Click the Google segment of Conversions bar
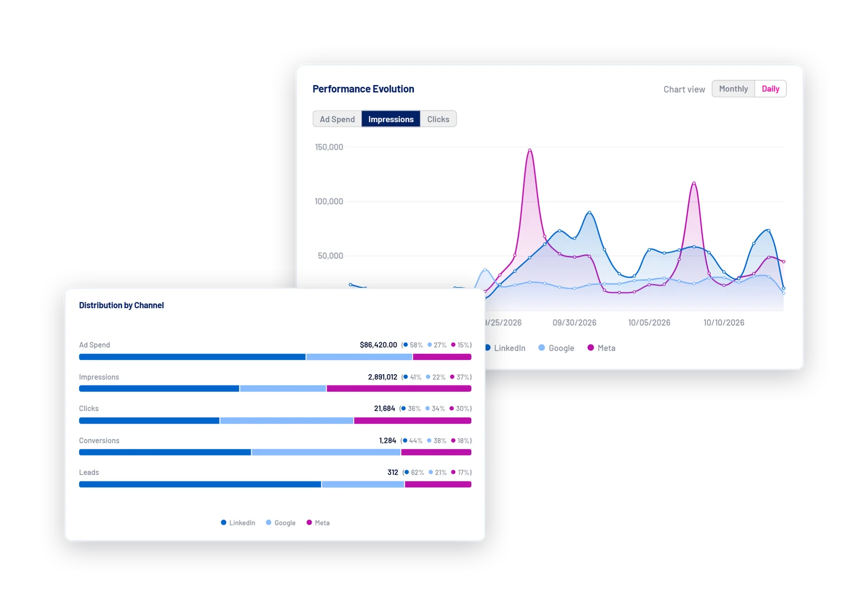 [x=326, y=452]
